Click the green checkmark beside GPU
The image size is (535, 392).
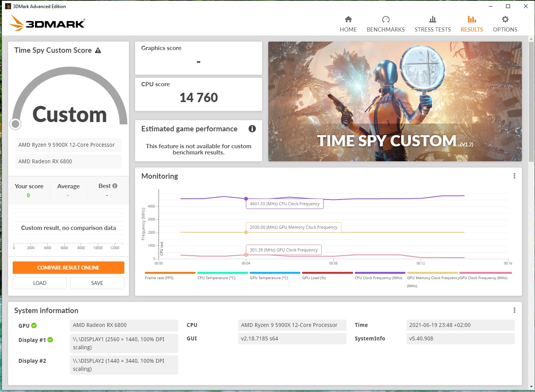[34, 325]
